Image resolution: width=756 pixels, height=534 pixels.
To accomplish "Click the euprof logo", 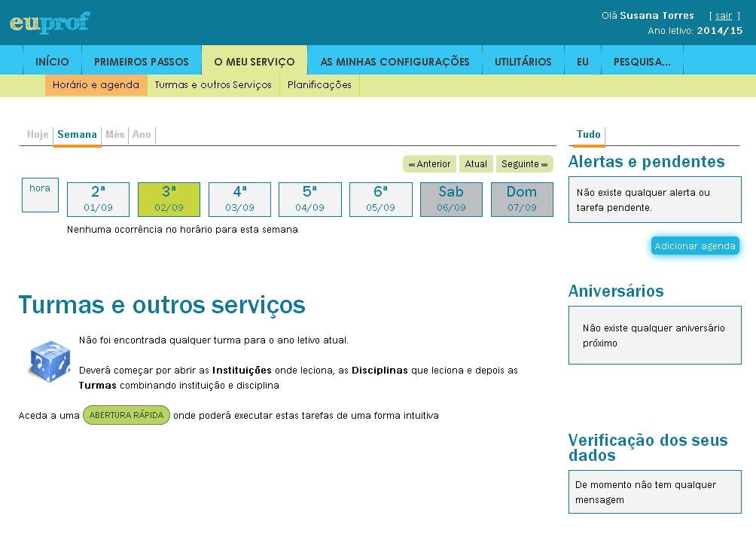I will 50,23.
